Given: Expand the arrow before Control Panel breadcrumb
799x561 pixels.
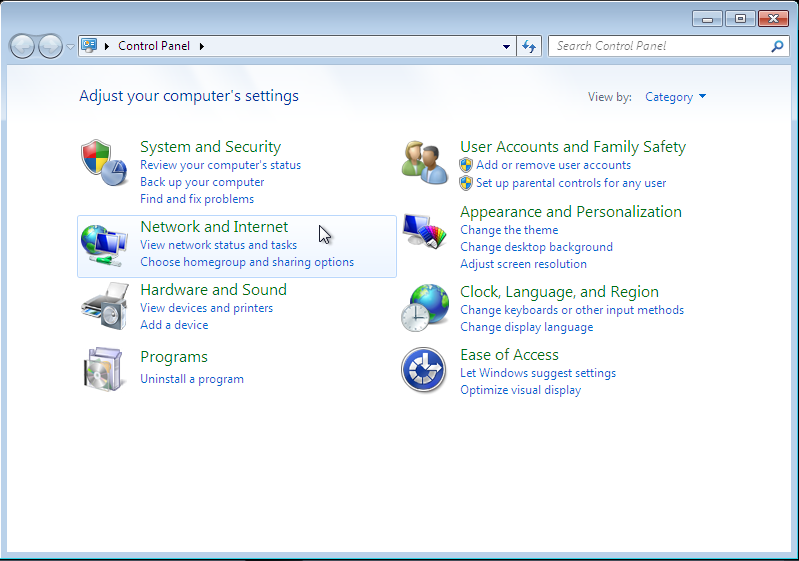Looking at the screenshot, I should coord(107,46).
